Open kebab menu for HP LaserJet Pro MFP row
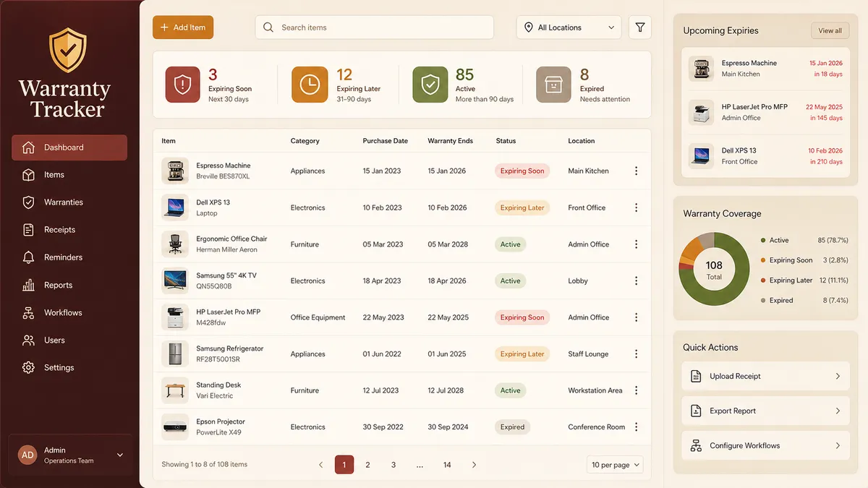Image resolution: width=868 pixels, height=488 pixels. point(637,317)
